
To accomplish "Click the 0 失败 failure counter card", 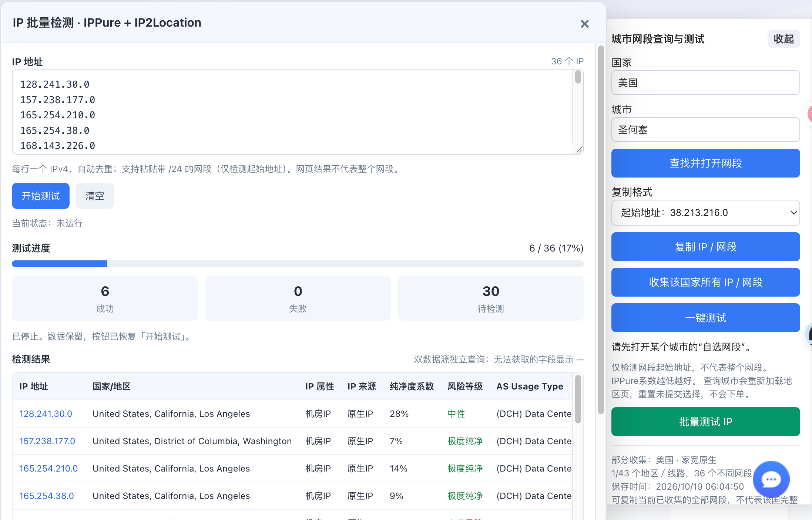I will click(298, 298).
